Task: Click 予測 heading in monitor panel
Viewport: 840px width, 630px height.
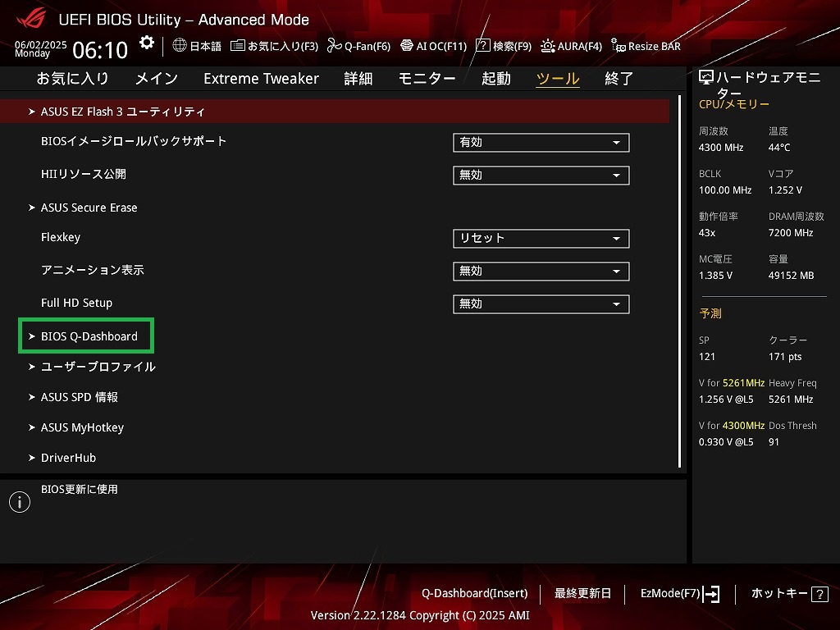Action: [710, 313]
